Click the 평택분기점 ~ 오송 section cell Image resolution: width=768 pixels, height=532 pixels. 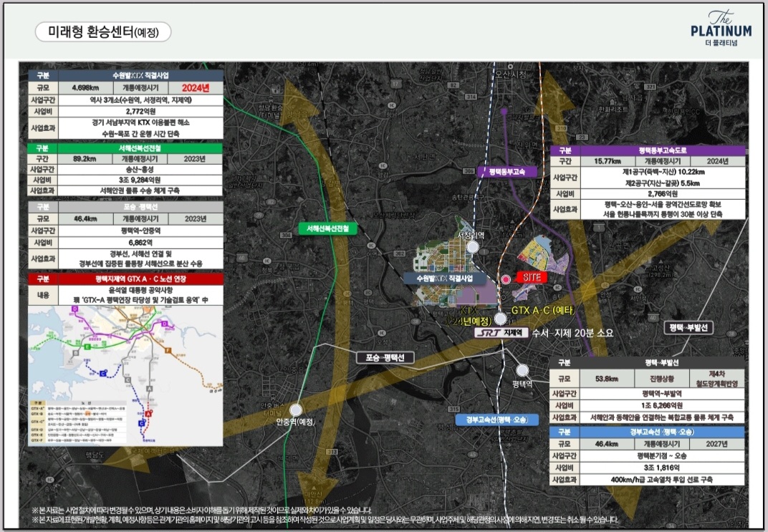pyautogui.click(x=662, y=455)
